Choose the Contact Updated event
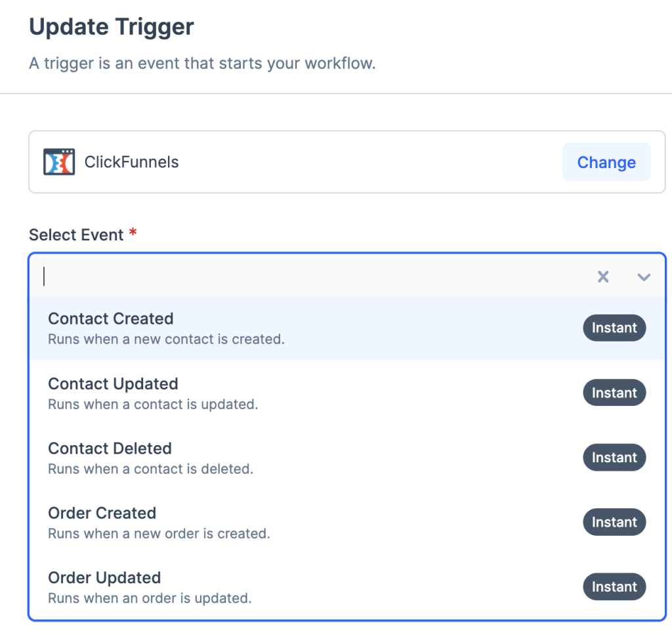The height and width of the screenshot is (635, 672). 113,384
